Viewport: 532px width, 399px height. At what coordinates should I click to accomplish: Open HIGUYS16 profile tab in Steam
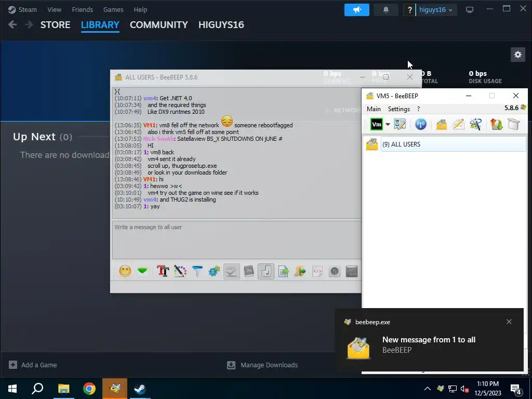click(221, 25)
